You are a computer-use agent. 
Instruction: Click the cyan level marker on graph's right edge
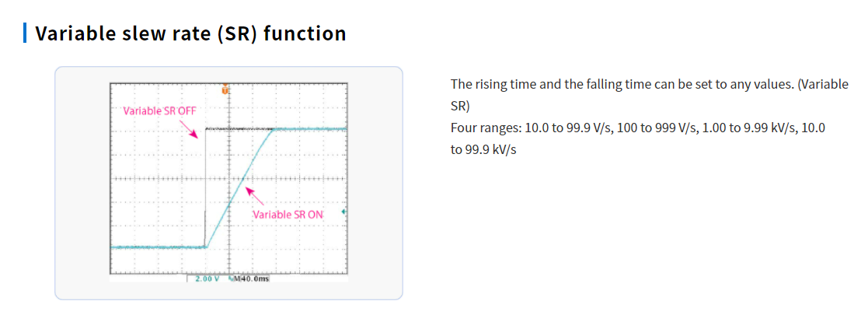(x=345, y=212)
